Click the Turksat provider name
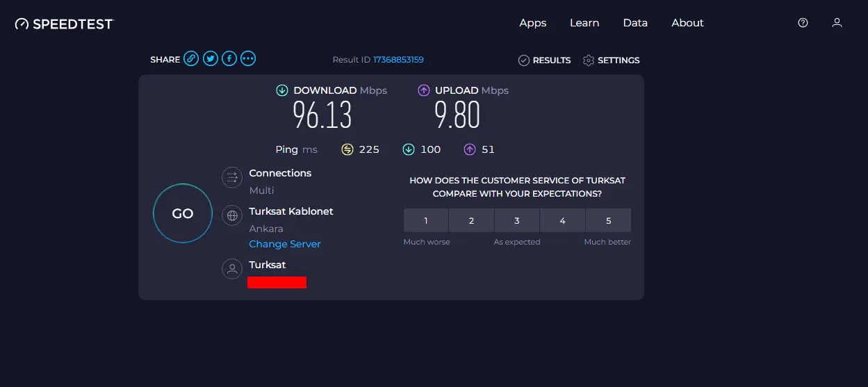 point(268,265)
